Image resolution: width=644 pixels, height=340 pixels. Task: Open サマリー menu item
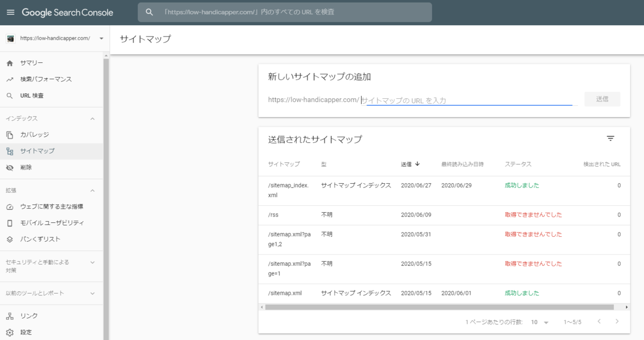pyautogui.click(x=52, y=63)
